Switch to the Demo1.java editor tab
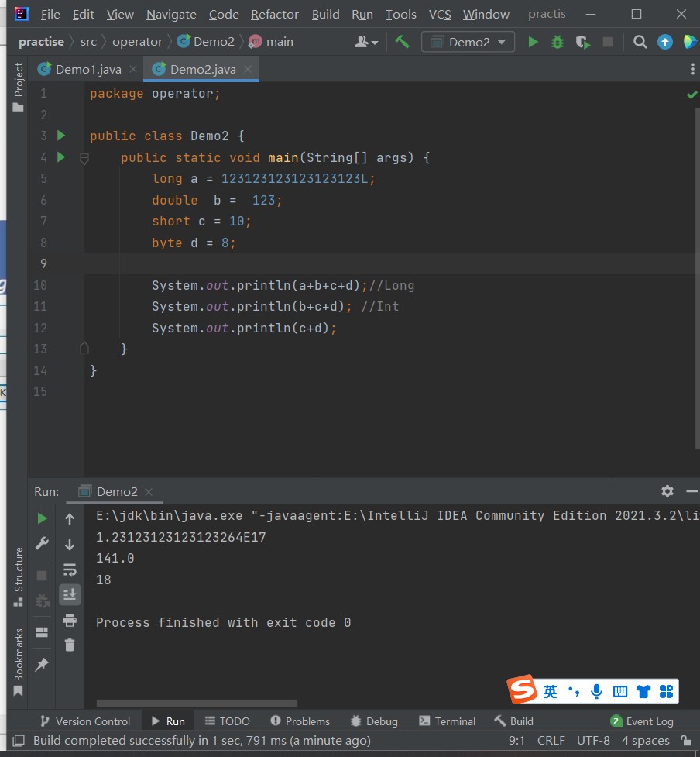The height and width of the screenshot is (757, 700). tap(87, 69)
